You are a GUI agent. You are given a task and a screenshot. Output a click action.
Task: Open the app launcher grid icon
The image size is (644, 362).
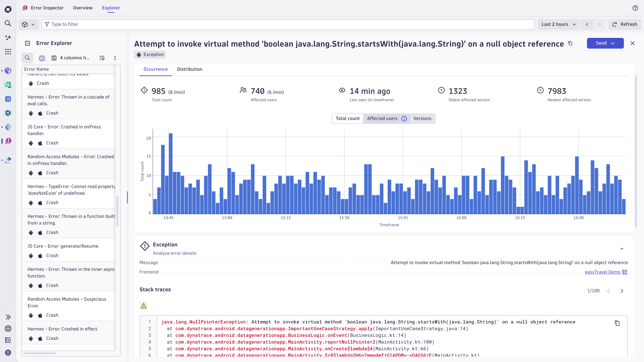coord(8,51)
